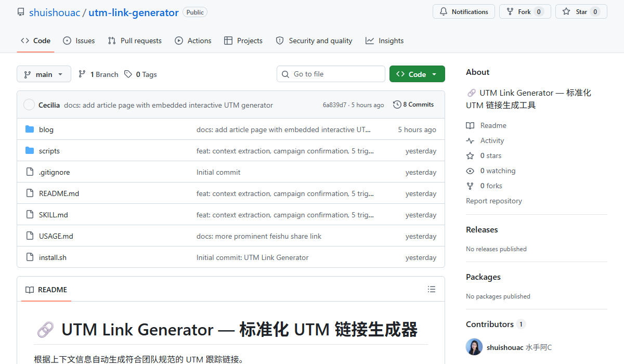Click the tag icon next to 0 Tags
This screenshot has height=364, width=624.
coord(128,74)
